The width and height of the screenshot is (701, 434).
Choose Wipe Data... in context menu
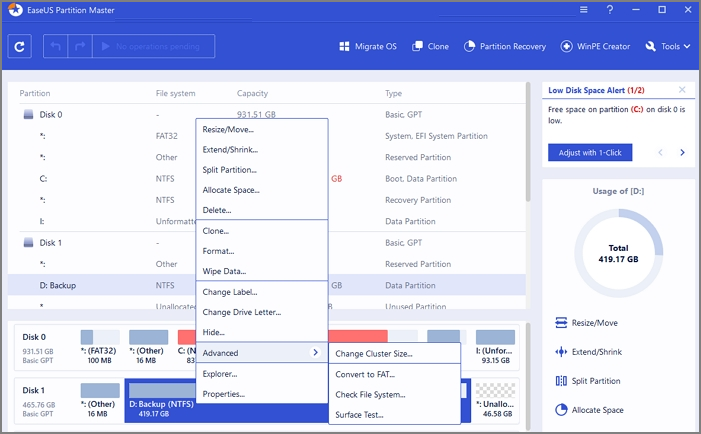click(262, 271)
